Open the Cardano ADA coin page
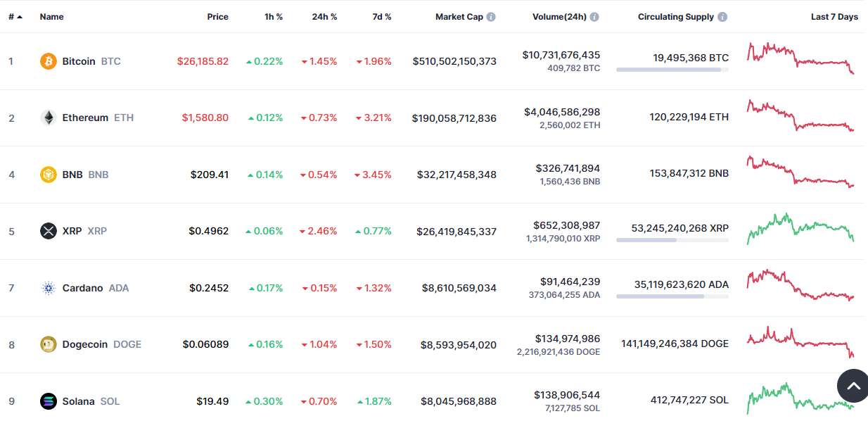 [96, 288]
